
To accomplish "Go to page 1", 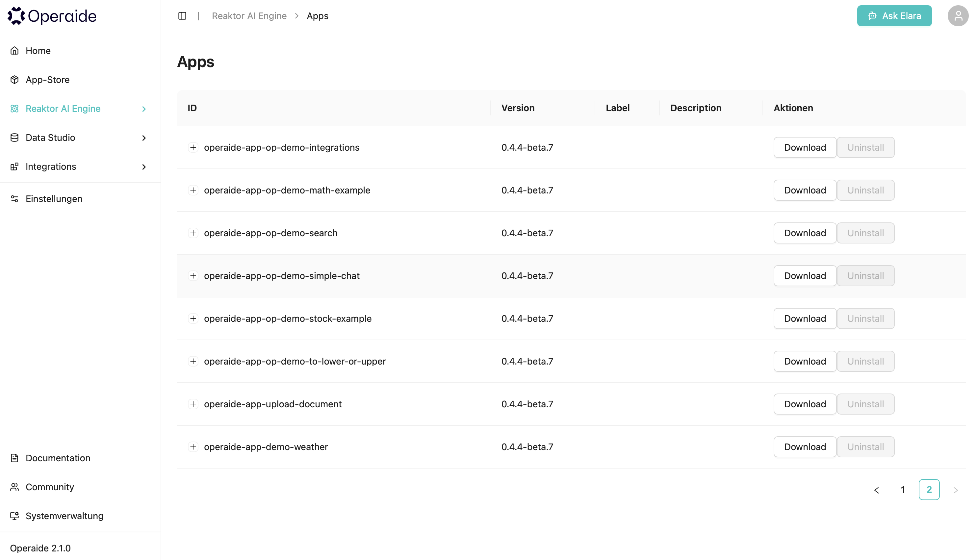I will pos(903,490).
